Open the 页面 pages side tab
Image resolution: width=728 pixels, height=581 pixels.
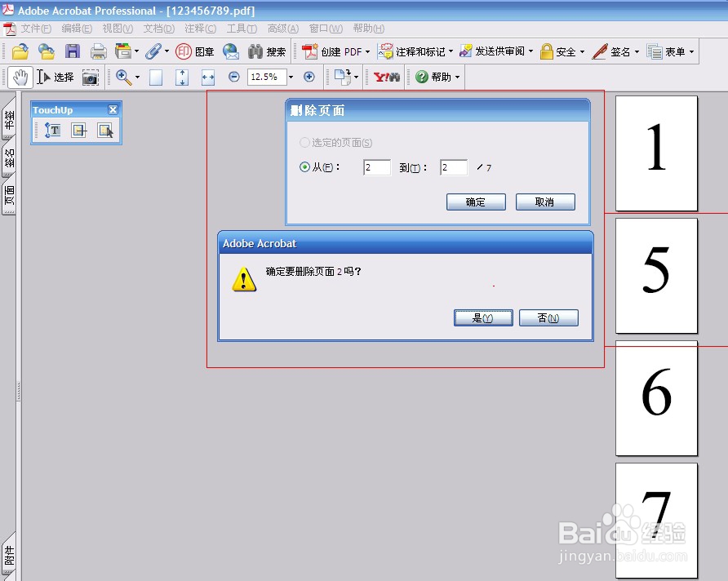tap(9, 194)
